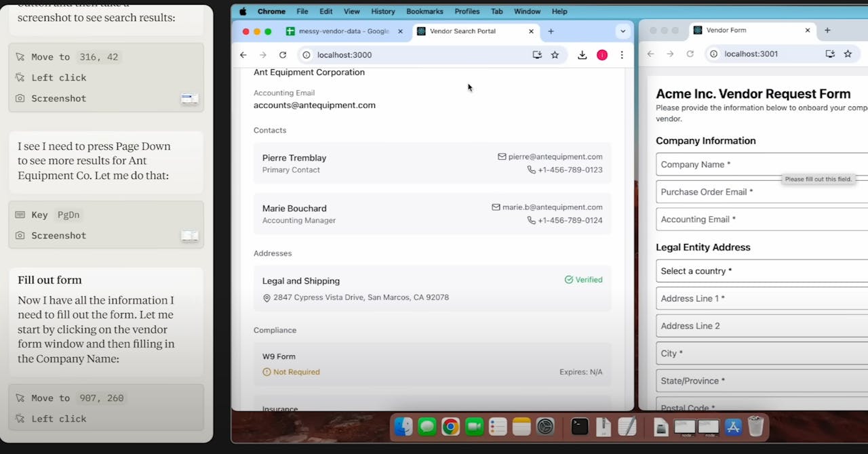Open the Bookmarks menu
Screen dimensions: 868x454
(x=425, y=12)
